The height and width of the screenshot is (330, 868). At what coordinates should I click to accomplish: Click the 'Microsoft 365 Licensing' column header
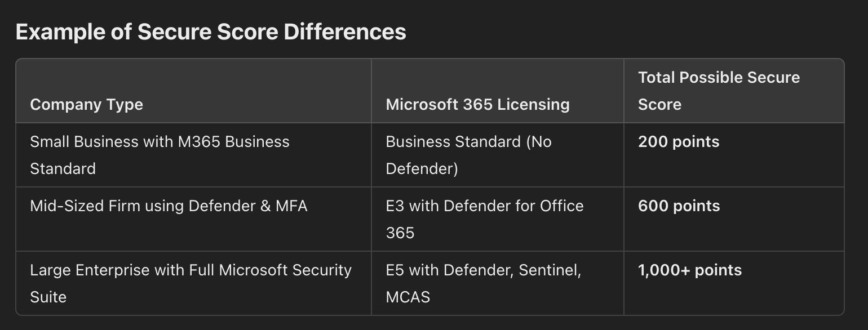pyautogui.click(x=477, y=105)
